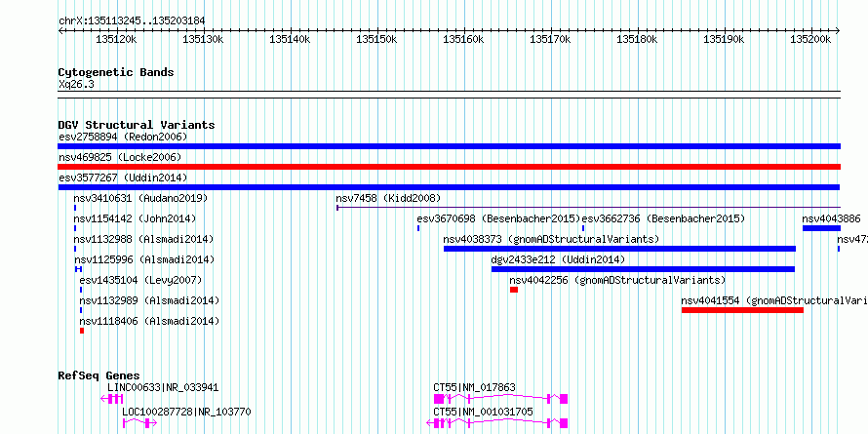Click the esv3577267 (Uddin2014) blue bar

coord(449,187)
